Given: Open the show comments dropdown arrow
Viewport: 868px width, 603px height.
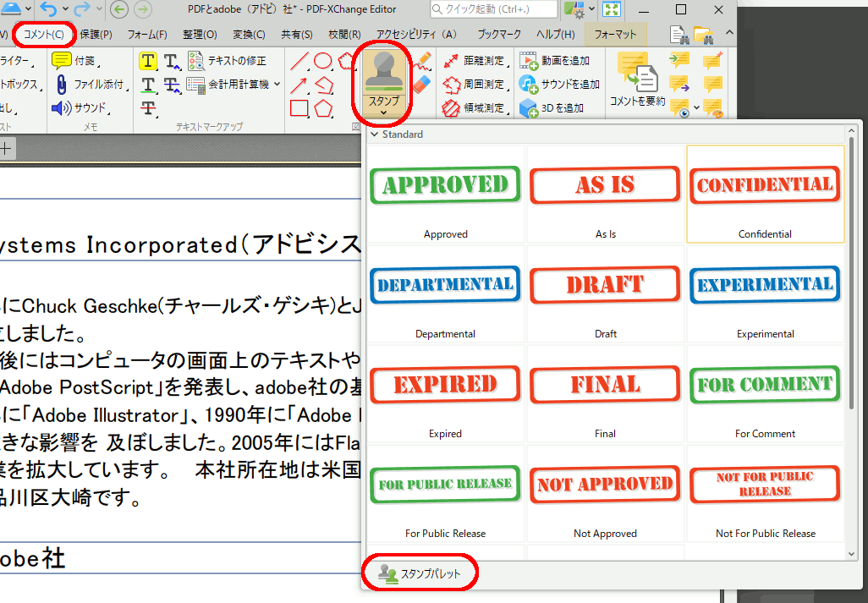Looking at the screenshot, I should coord(696,108).
